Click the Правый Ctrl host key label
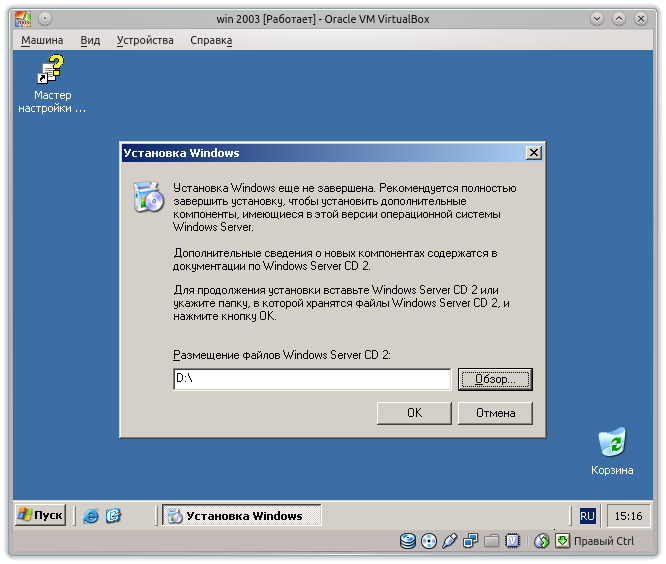Image resolution: width=666 pixels, height=564 pixels. pos(604,541)
